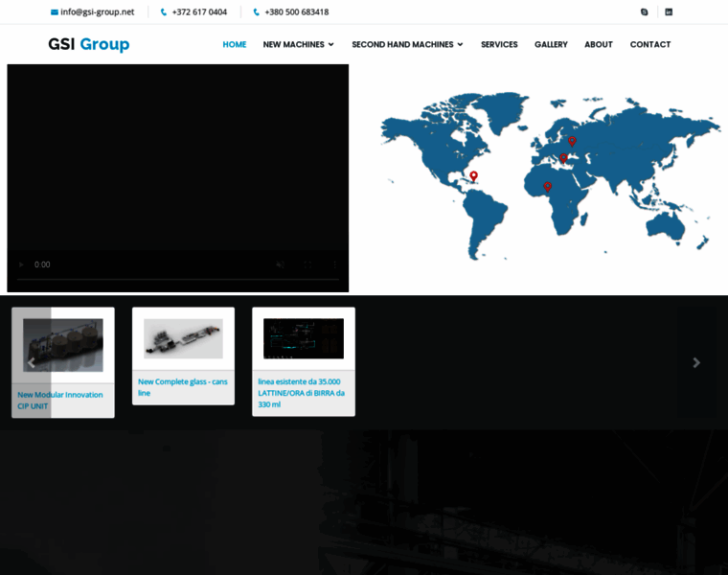Click the info@gsi-group.net email link

point(97,12)
